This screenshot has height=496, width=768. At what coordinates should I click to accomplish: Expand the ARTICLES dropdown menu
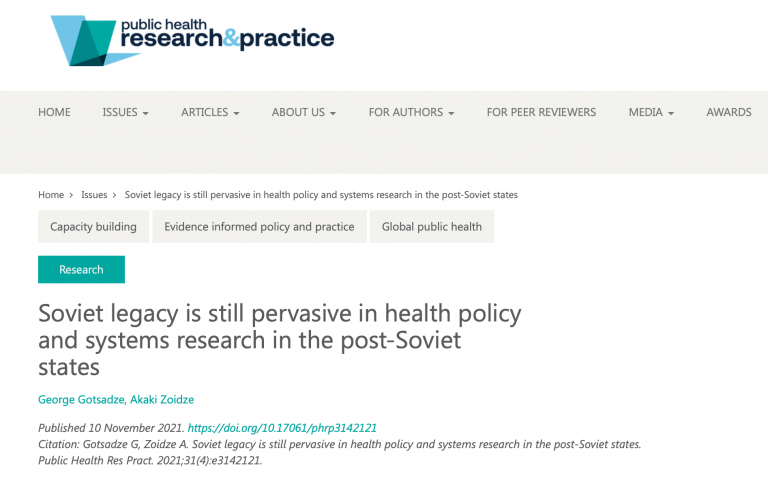tap(210, 112)
